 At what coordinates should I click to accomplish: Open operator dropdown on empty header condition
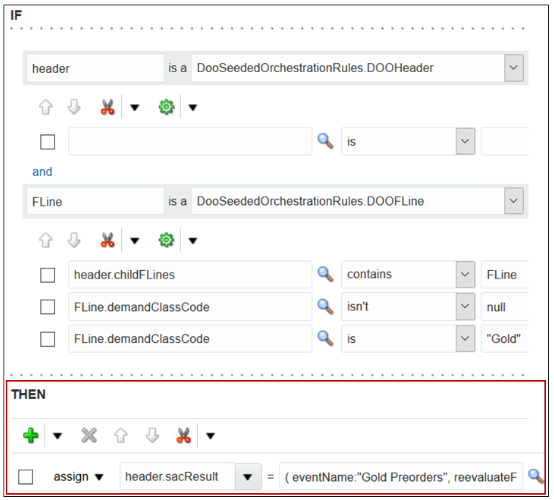click(465, 141)
